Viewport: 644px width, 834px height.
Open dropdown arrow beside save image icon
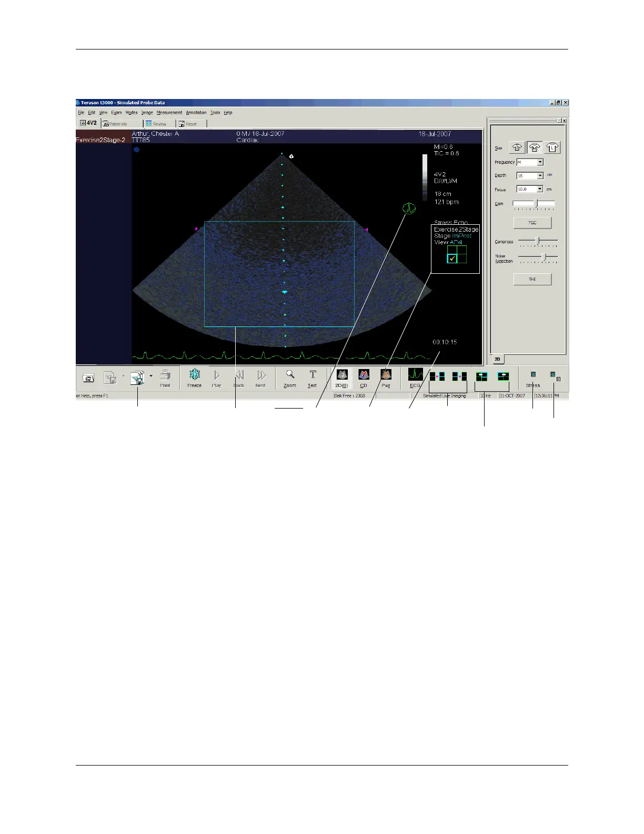pyautogui.click(x=151, y=376)
